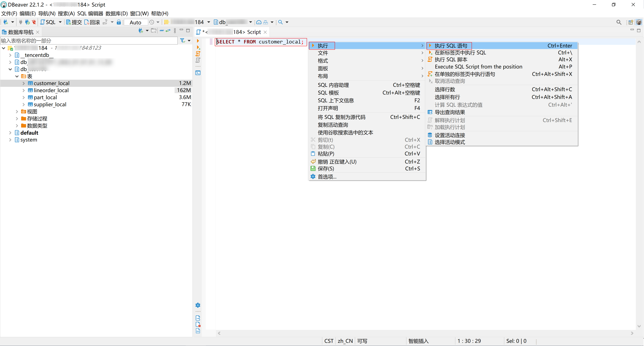
Task: Click the Rollback (回滚) toolbar icon
Action: (x=92, y=22)
